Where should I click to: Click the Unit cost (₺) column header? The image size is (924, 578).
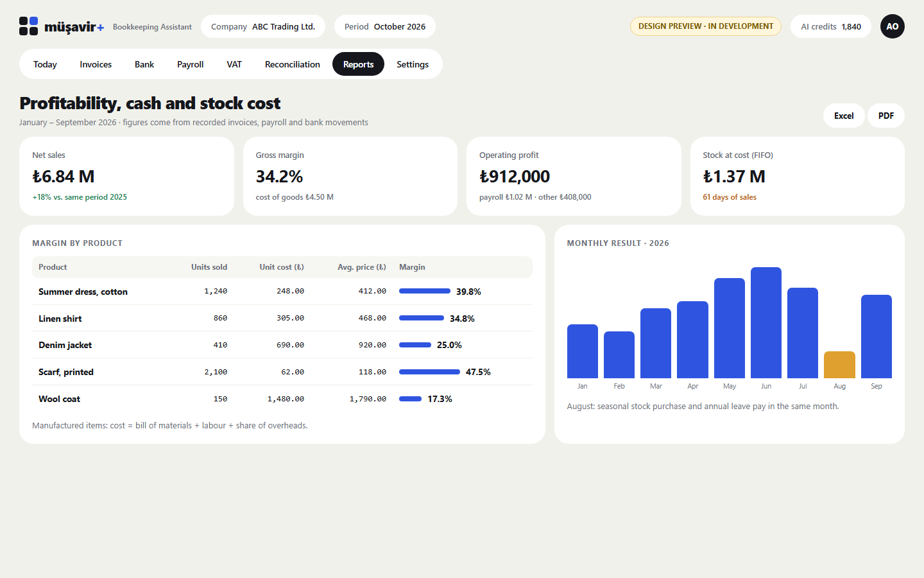pyautogui.click(x=282, y=267)
